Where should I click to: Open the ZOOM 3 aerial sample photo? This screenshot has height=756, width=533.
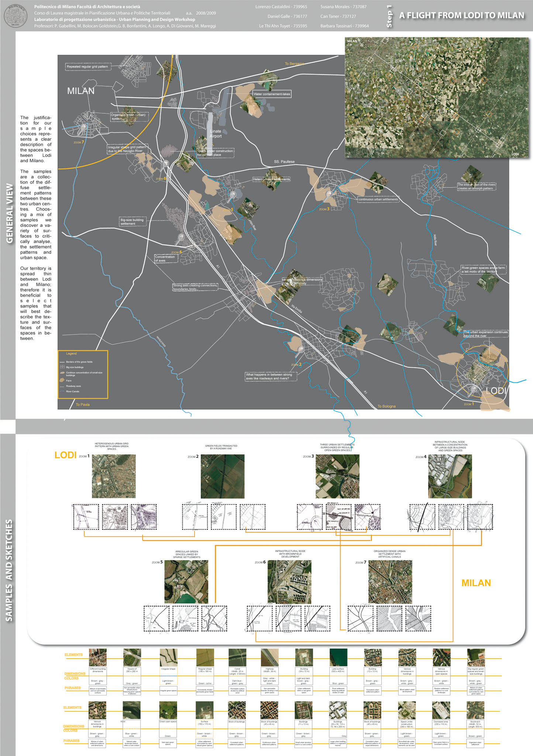[337, 476]
